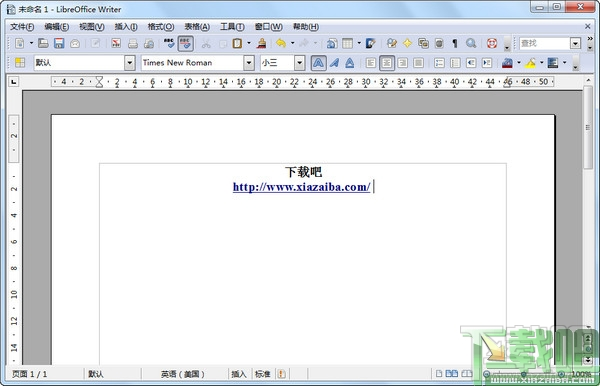The image size is (600, 386).
Task: Set justified alignment
Action: tap(419, 63)
